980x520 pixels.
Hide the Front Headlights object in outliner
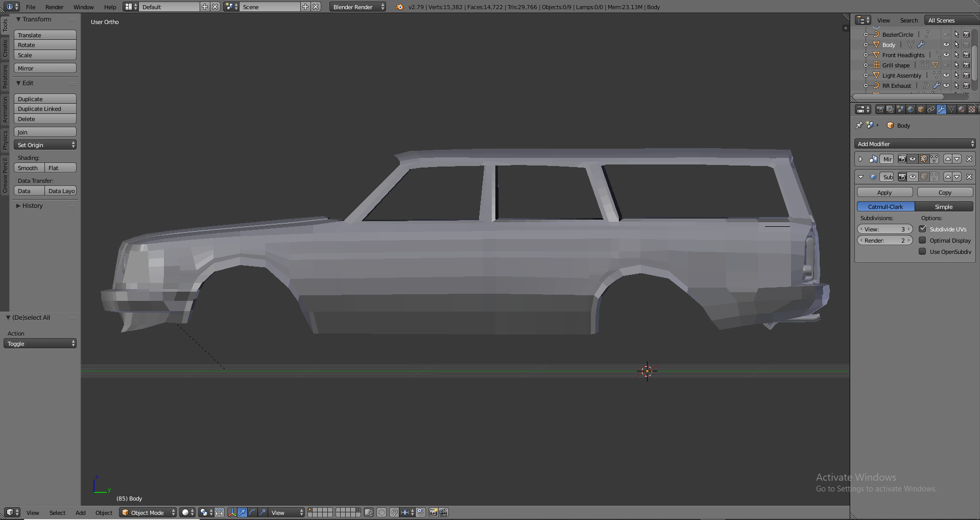pyautogui.click(x=946, y=55)
